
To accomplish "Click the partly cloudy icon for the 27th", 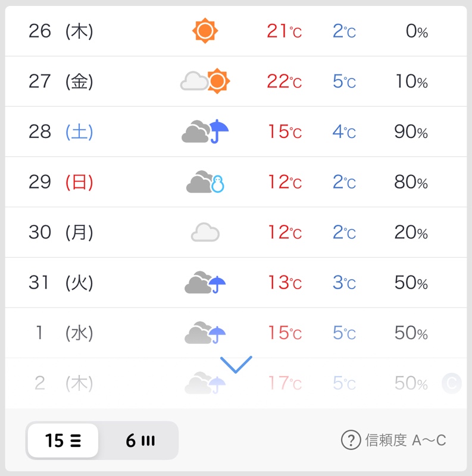I will tap(205, 81).
